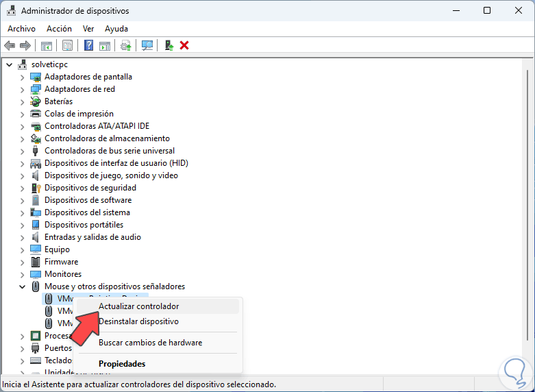Click the update driver gear toolbar icon
This screenshot has height=392, width=535.
click(126, 45)
